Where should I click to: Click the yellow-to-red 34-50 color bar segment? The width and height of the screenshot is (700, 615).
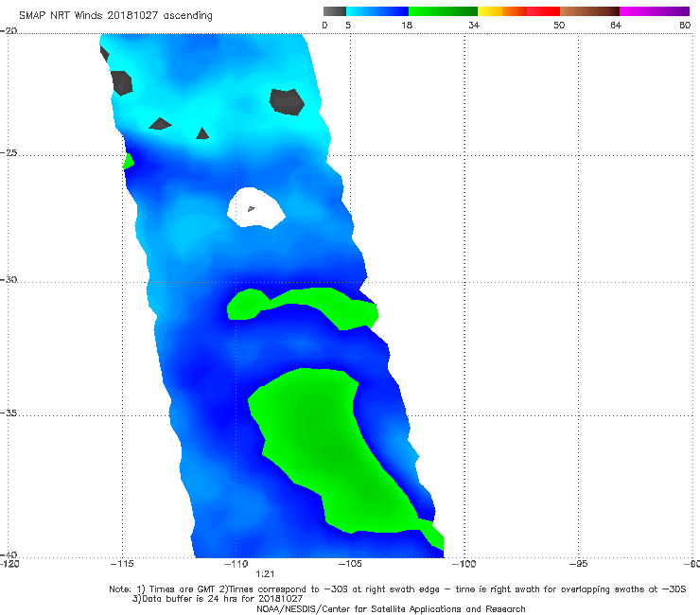[518, 11]
